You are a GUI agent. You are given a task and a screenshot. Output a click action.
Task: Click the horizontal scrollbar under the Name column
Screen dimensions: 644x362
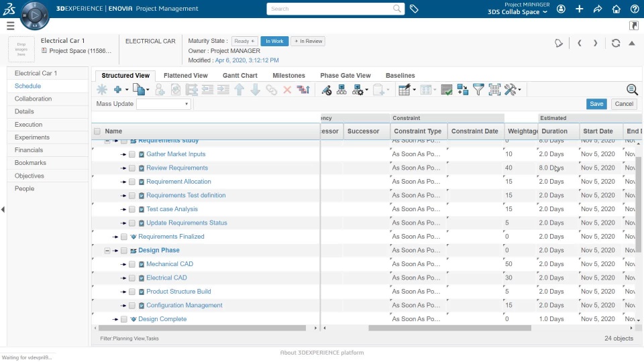pos(202,328)
